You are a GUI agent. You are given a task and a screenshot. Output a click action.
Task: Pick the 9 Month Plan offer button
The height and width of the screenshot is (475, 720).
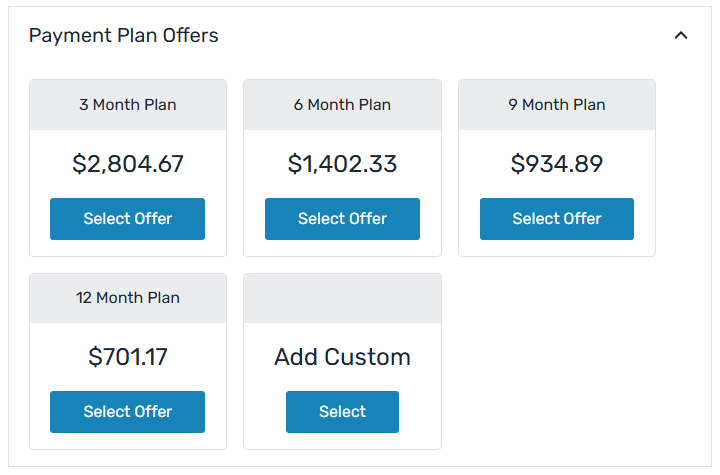click(557, 219)
